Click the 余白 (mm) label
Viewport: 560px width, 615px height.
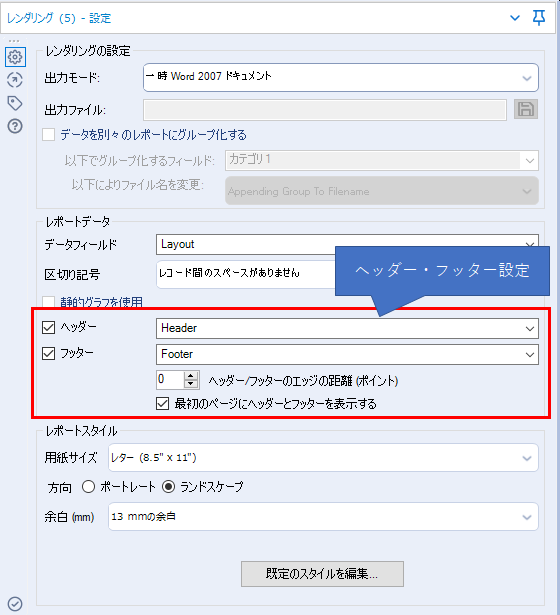pos(69,517)
